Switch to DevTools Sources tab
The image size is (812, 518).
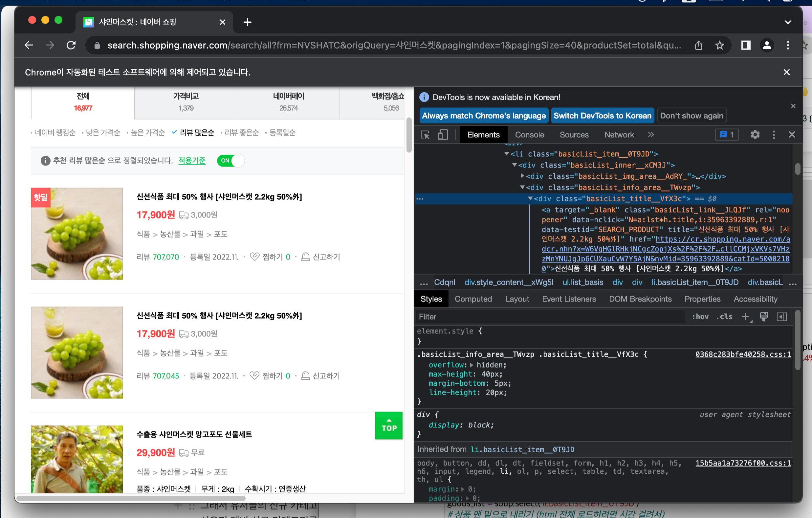(x=574, y=135)
